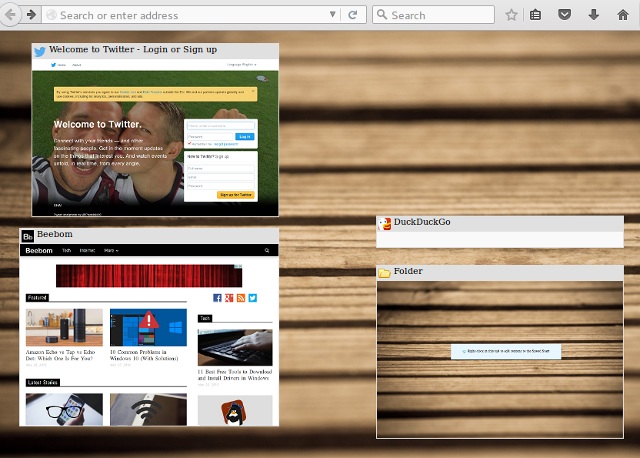640x458 pixels.
Task: Open the address bar history dropdown arrow
Action: point(333,15)
